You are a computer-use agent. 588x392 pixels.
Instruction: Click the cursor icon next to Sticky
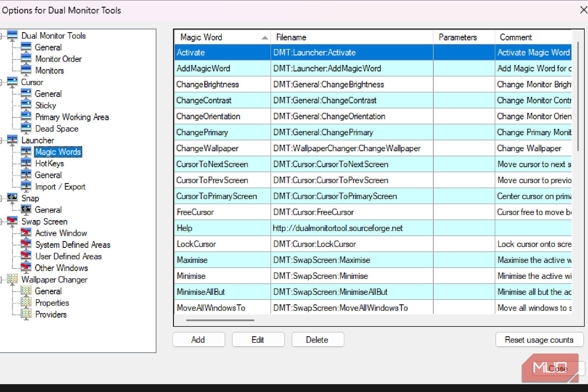[26, 105]
